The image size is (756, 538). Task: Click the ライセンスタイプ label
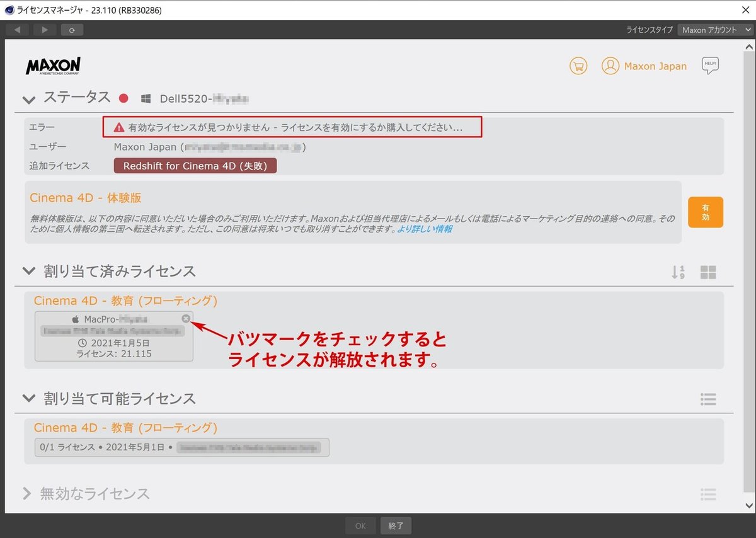pos(650,30)
